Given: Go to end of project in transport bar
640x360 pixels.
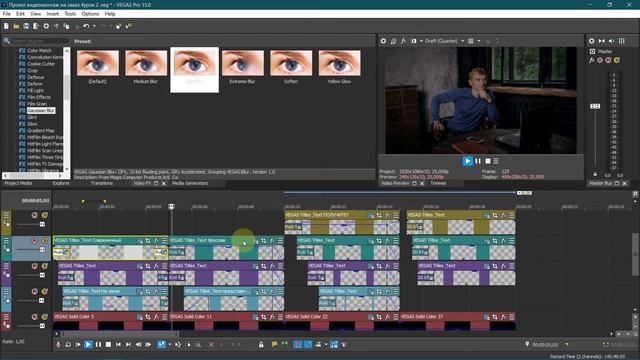Looking at the screenshot, I should [x=128, y=344].
